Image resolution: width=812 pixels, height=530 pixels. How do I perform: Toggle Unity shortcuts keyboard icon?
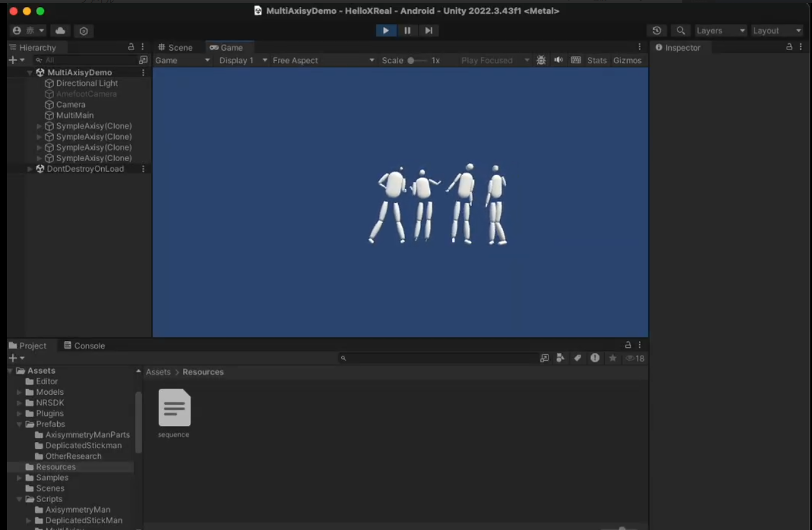tap(576, 60)
